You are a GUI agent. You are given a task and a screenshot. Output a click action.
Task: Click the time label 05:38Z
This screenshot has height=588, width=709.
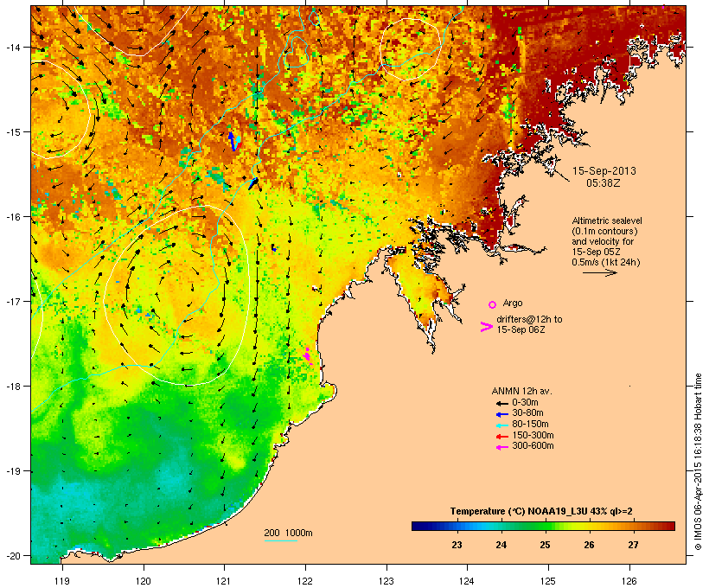pos(604,183)
